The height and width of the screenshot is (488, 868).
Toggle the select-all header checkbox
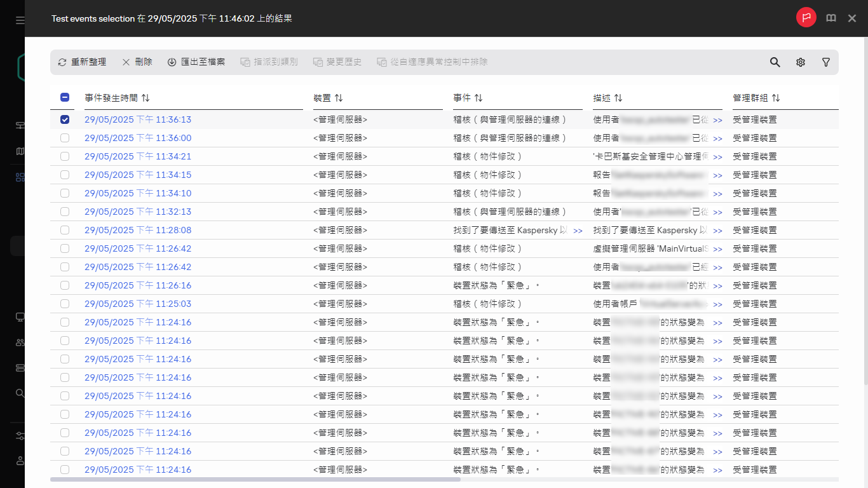tap(65, 98)
